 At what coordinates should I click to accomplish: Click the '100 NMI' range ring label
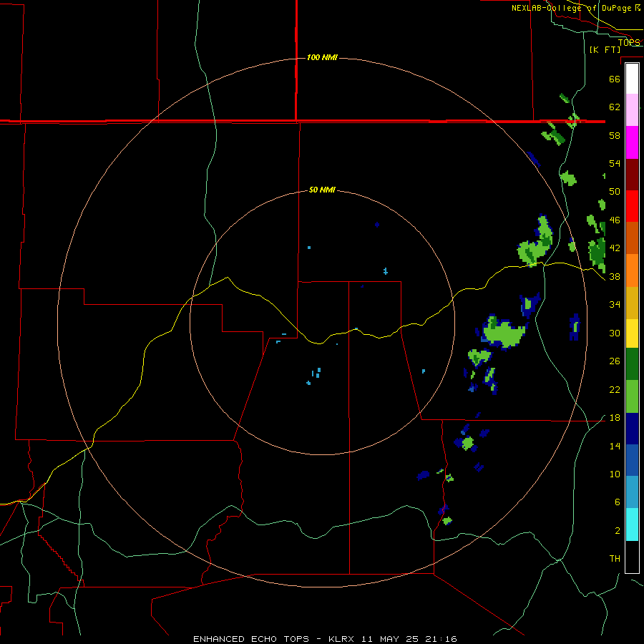click(x=322, y=57)
